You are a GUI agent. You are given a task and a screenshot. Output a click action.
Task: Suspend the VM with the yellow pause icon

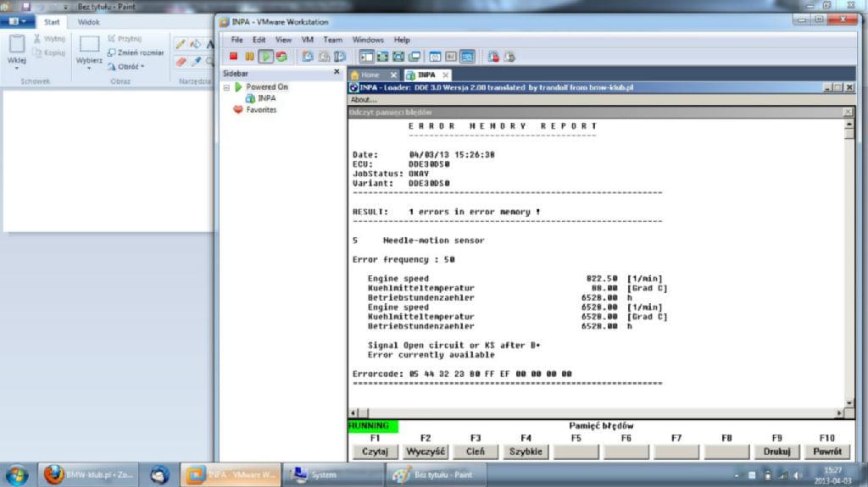249,57
